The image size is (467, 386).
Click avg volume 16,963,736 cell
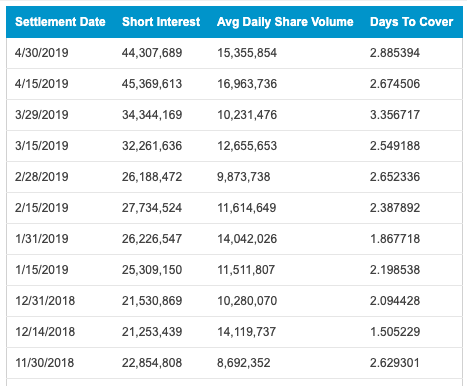pos(247,84)
